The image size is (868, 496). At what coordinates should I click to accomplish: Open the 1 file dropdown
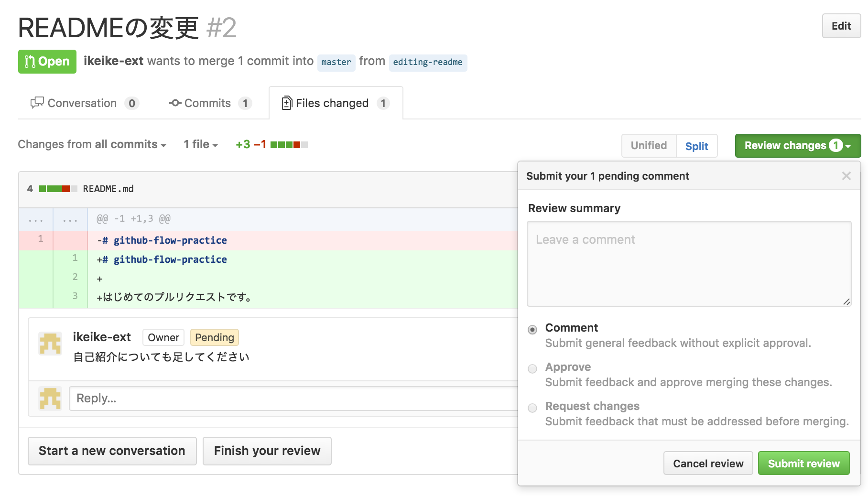pos(201,144)
